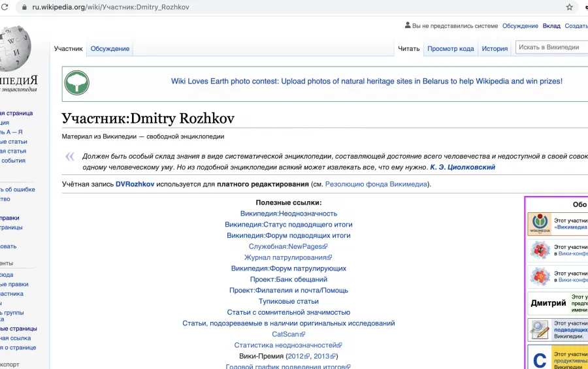Open the CatScan external link
This screenshot has width=588, height=369.
tap(288, 334)
